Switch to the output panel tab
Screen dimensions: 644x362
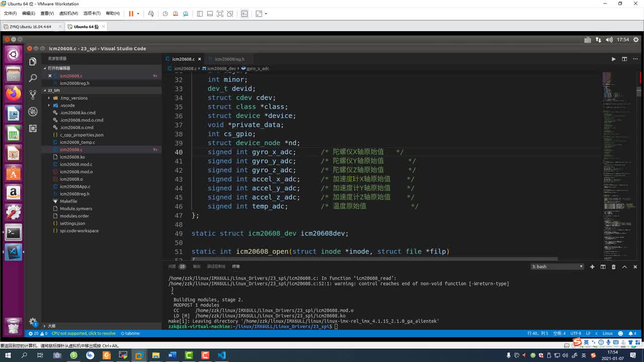196,266
